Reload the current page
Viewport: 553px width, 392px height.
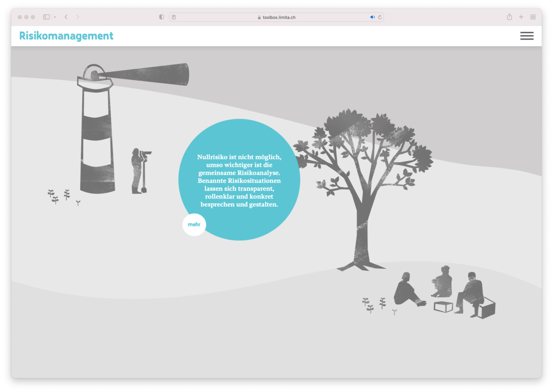pos(380,17)
